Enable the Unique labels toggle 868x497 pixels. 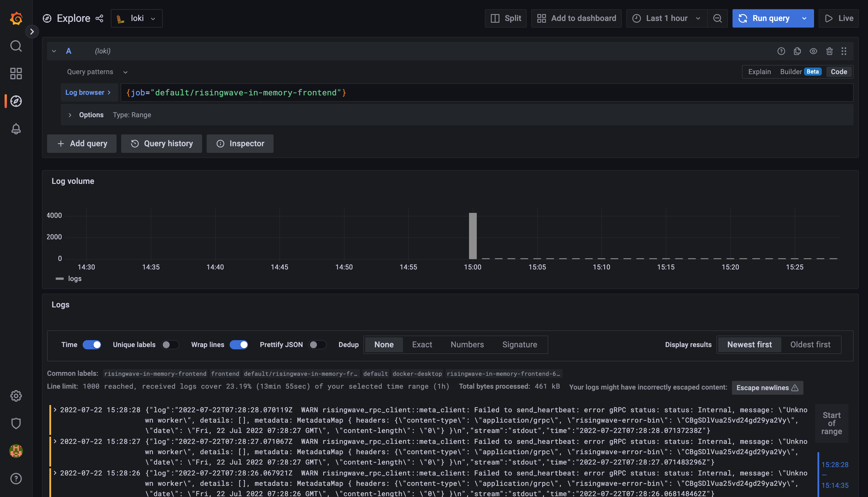coord(170,345)
